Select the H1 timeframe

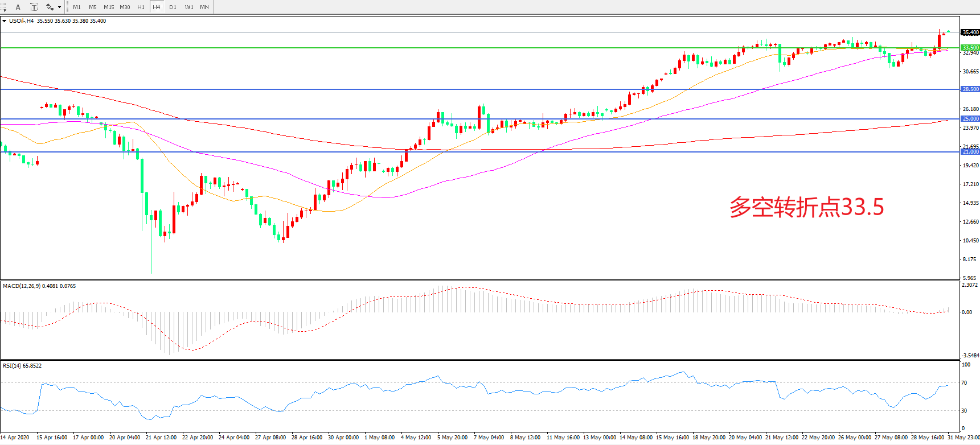(x=141, y=7)
